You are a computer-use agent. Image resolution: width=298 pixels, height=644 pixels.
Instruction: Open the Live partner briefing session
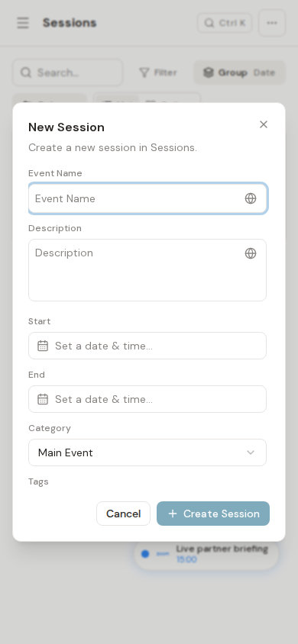(206, 554)
